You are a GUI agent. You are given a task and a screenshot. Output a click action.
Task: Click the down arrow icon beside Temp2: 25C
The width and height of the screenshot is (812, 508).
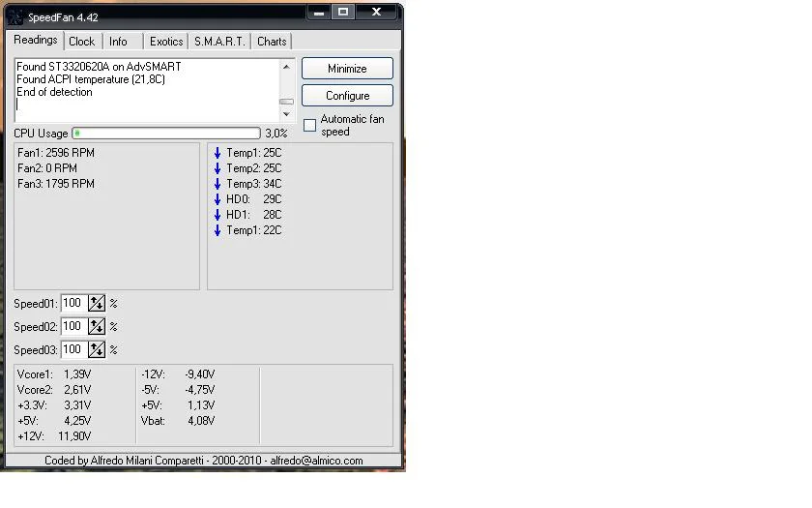(x=217, y=168)
